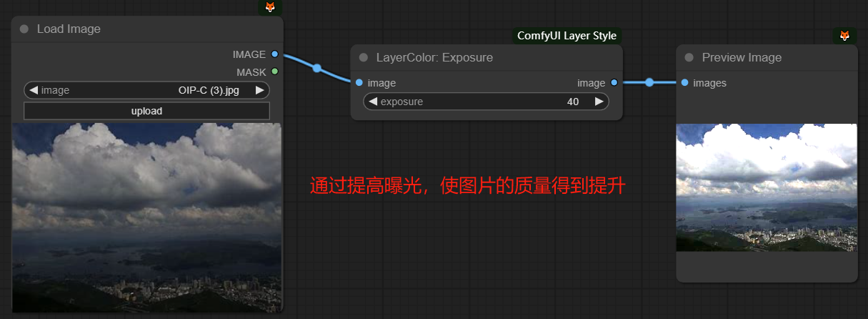Click the IMAGE output port on Load Image

click(274, 54)
